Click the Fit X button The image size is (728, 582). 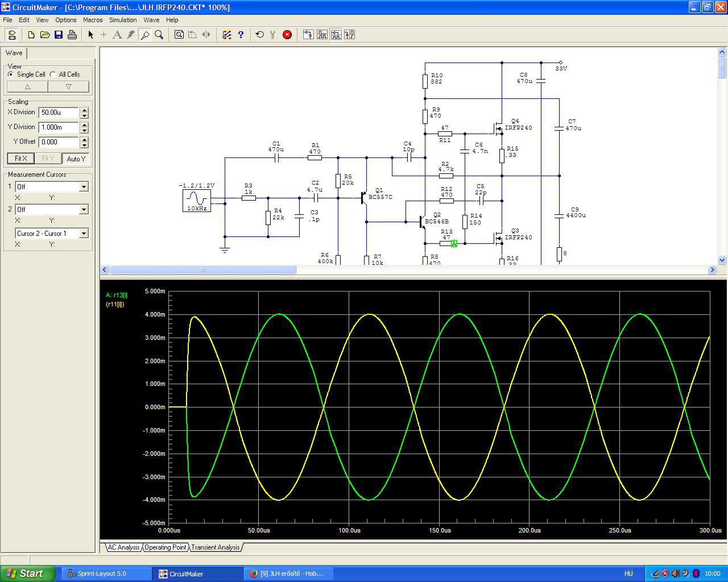pos(21,159)
